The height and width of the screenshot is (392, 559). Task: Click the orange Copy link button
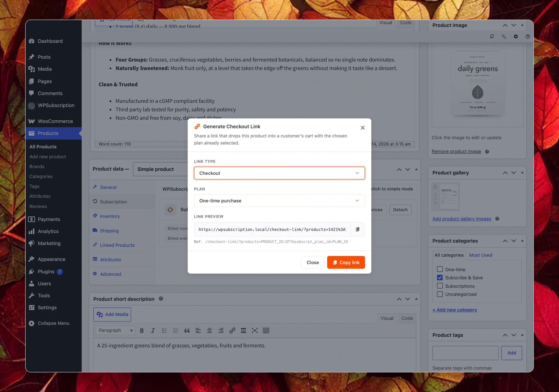point(346,262)
